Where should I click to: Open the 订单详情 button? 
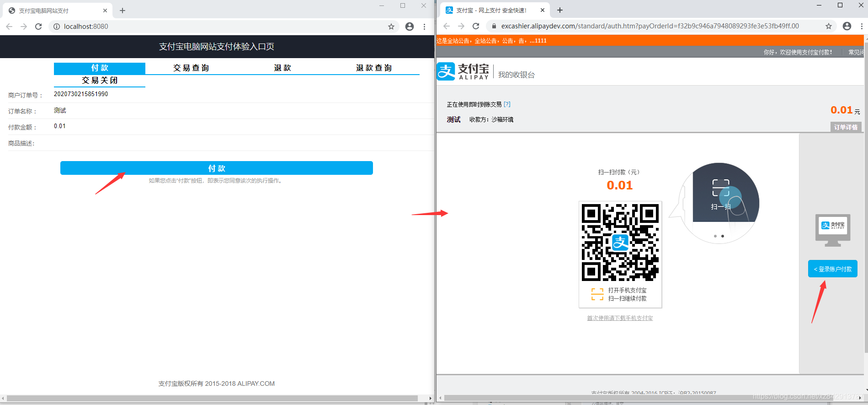[x=846, y=127]
